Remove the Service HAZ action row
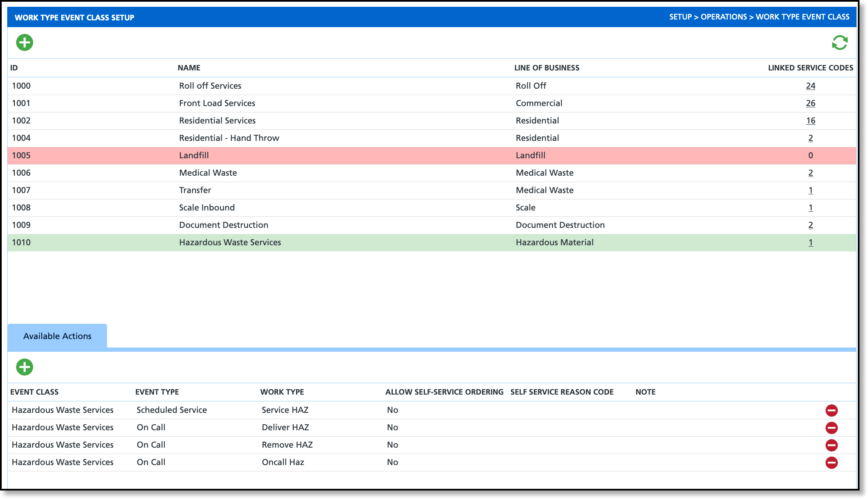 [831, 410]
